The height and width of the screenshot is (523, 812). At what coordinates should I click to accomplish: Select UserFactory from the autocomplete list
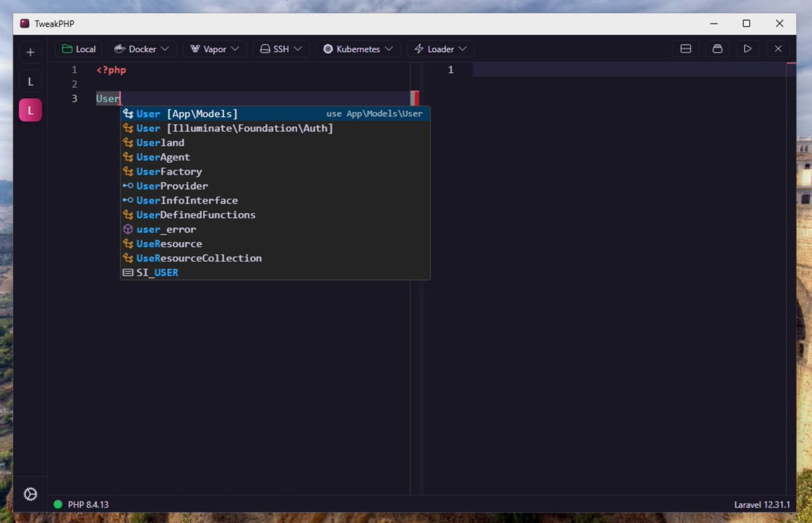click(168, 171)
